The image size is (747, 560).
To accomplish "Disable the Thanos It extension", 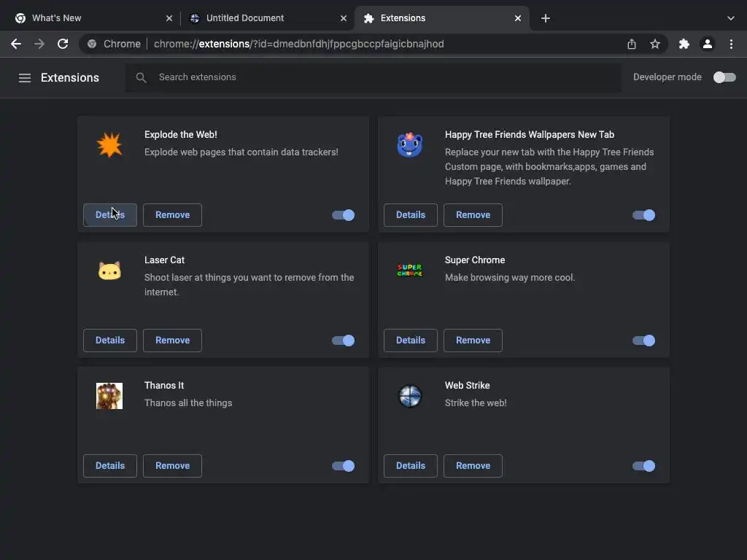I will point(344,466).
